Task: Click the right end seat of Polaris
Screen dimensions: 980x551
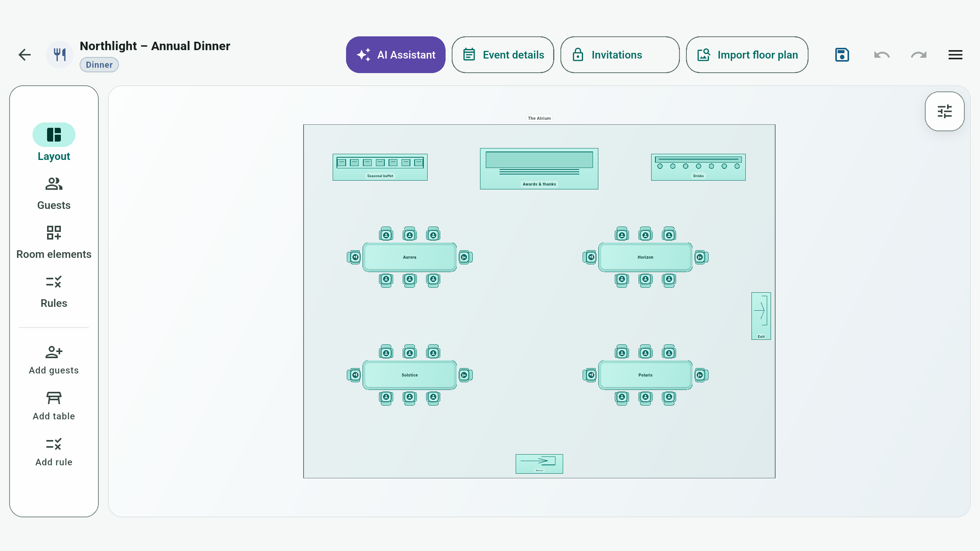Action: point(701,375)
